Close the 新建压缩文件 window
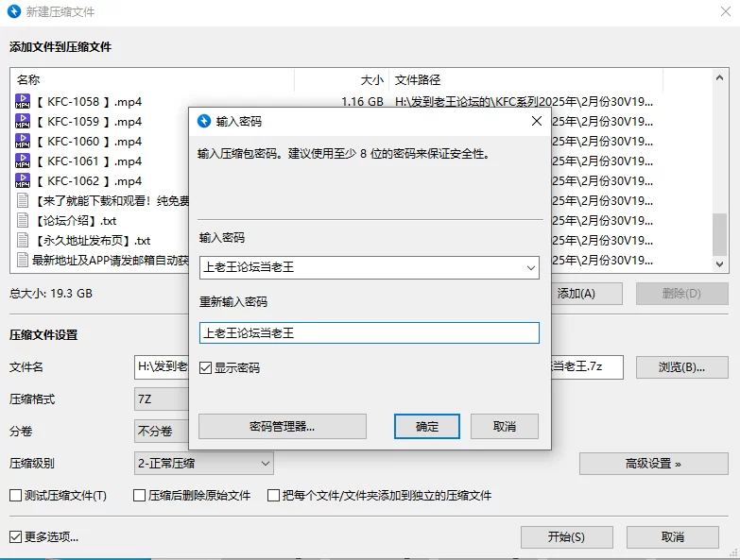This screenshot has width=740, height=560. 726,11
